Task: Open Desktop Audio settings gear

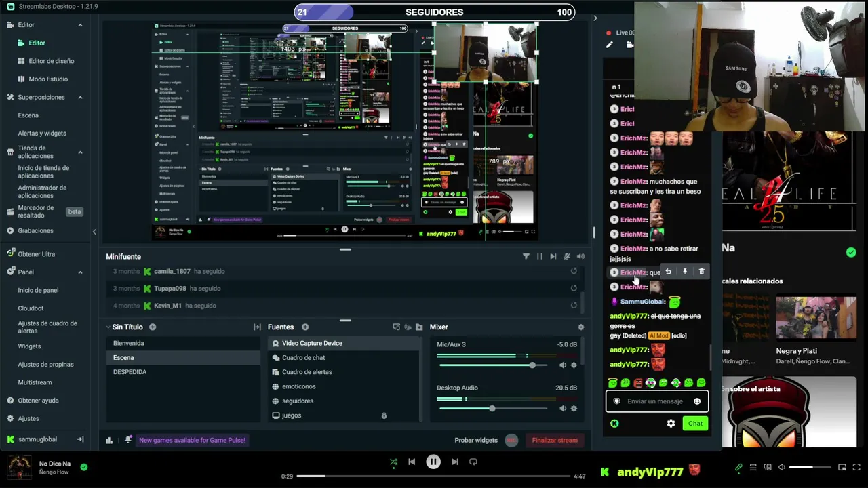Action: coord(574,408)
